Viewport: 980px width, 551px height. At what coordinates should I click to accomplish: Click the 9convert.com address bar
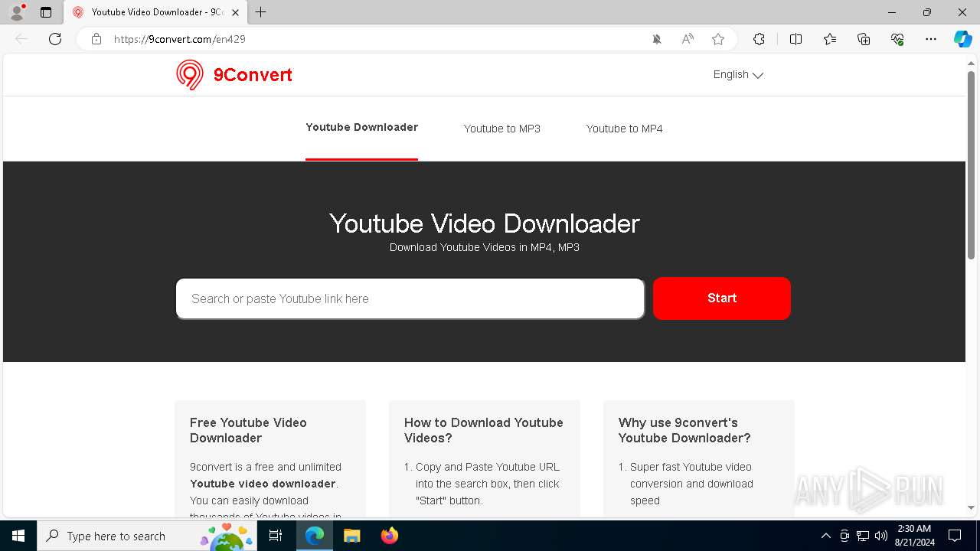click(x=375, y=39)
